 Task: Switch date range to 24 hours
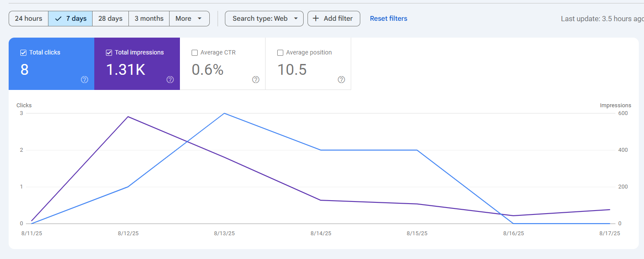(29, 19)
